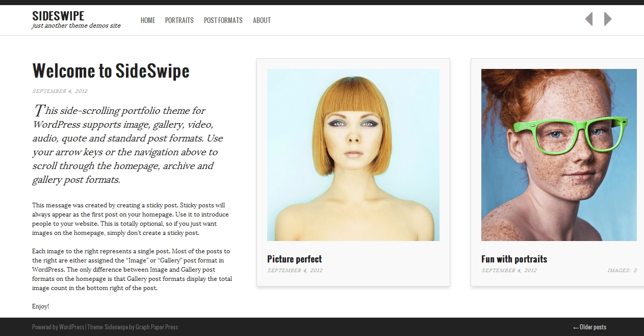The height and width of the screenshot is (336, 644).
Task: Open the Home menu item
Action: (148, 20)
